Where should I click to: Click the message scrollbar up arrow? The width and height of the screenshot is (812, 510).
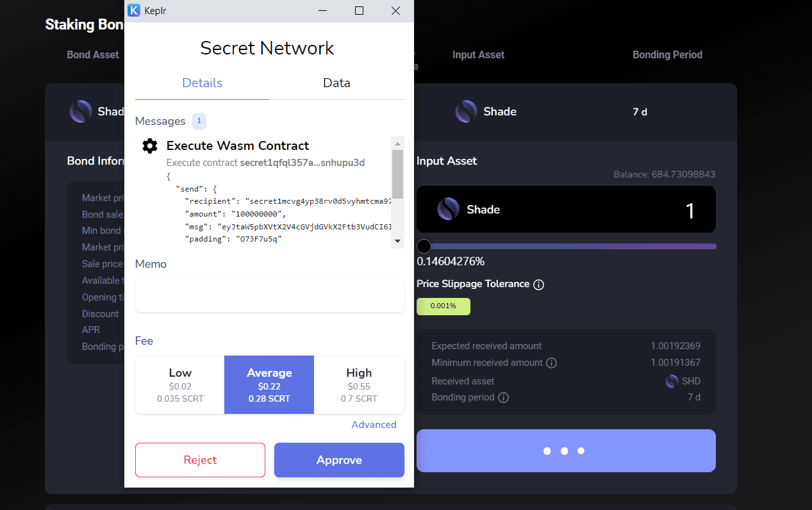pos(397,143)
